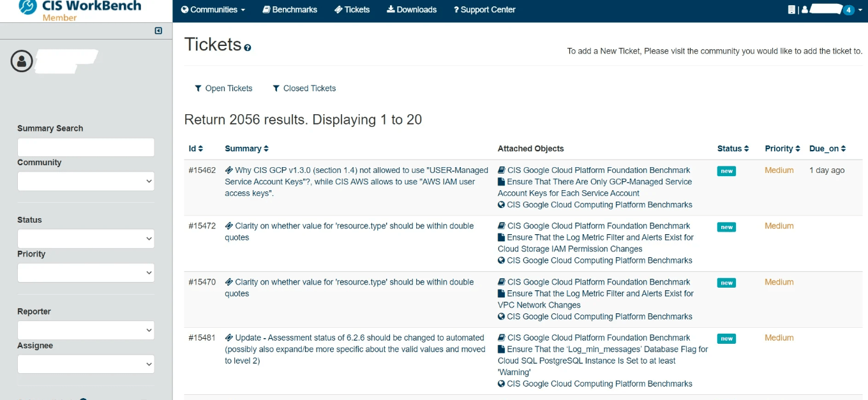Viewport: 868px width, 400px height.
Task: Open the Assignee filter dropdown
Action: coord(86,364)
